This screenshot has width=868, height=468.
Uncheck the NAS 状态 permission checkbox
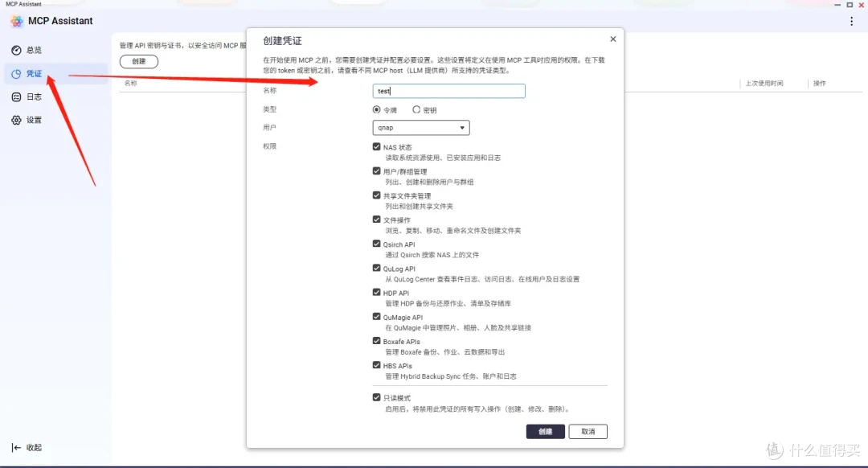click(376, 147)
